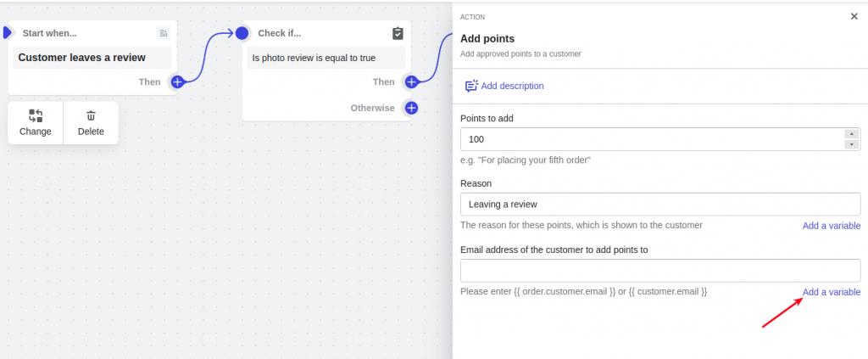The image size is (868, 359).
Task: Click the clipboard check icon in Check if node
Action: [x=398, y=33]
